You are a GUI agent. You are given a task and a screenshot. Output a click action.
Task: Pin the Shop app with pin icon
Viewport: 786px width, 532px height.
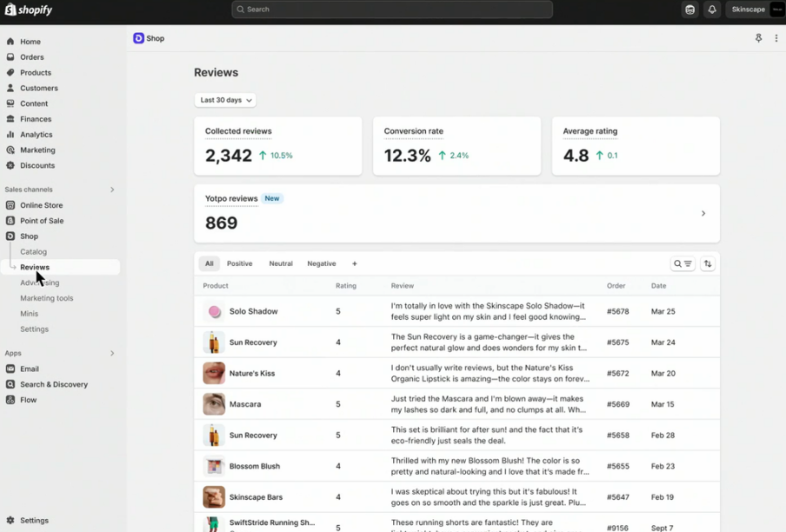(758, 38)
